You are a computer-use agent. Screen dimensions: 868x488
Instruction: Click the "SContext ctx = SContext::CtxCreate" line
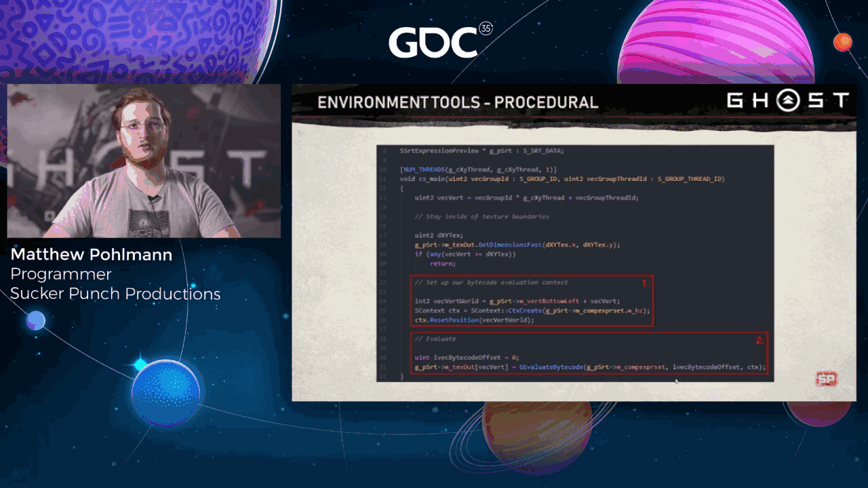532,310
